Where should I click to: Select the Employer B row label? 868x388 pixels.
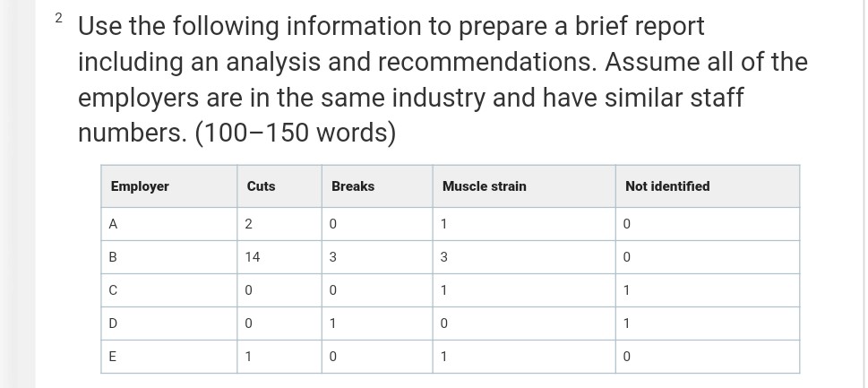click(x=113, y=257)
